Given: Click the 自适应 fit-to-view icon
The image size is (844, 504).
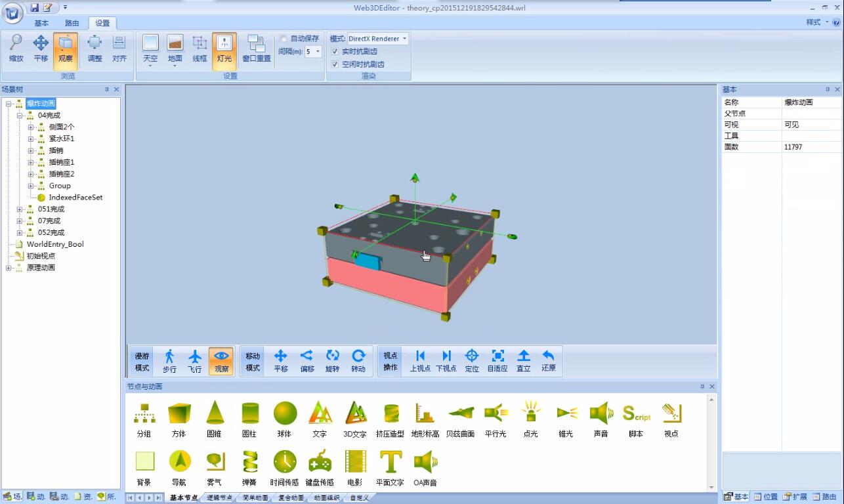Looking at the screenshot, I should (x=497, y=361).
